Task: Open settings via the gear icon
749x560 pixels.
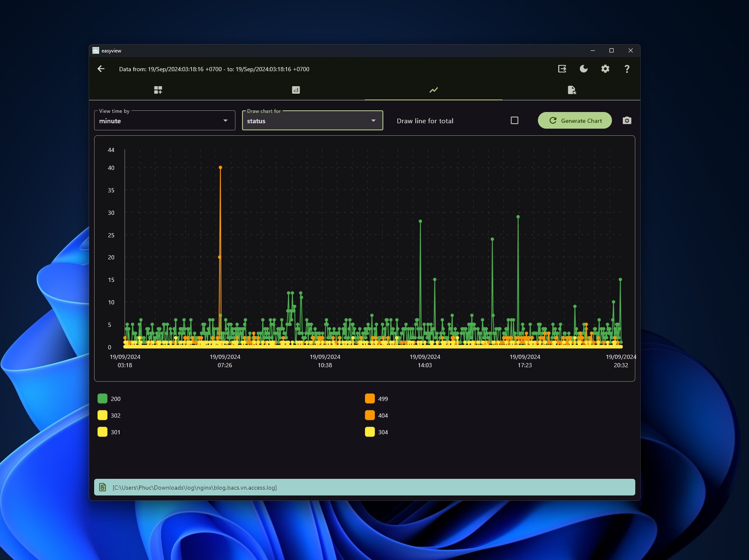Action: pos(605,69)
